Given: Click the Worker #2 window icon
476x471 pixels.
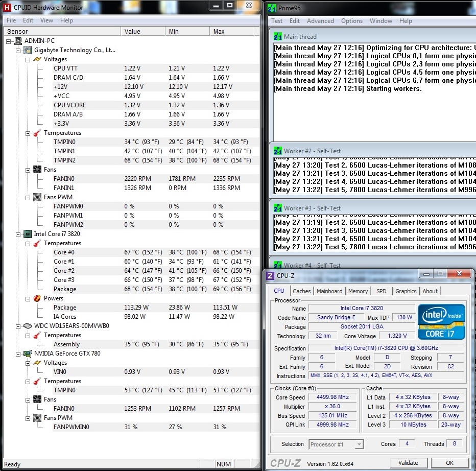Looking at the screenshot, I should pos(277,151).
